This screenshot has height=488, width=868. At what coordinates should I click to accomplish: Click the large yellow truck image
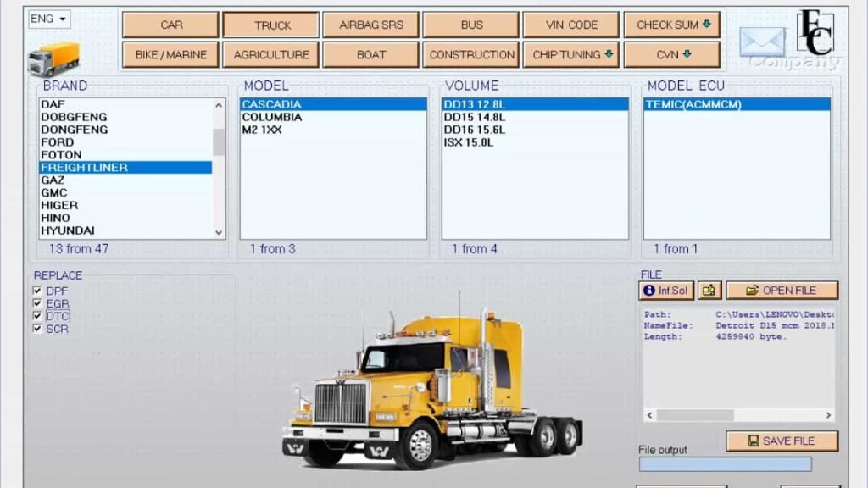[432, 388]
